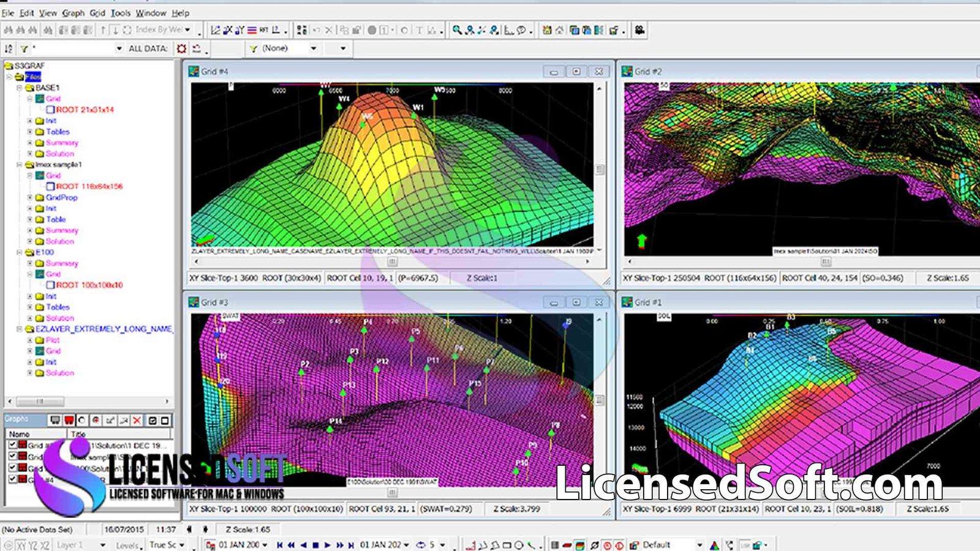Open the 01 JAN 200 start date dropdown
Screen dimensions: 980x551
coord(265,545)
